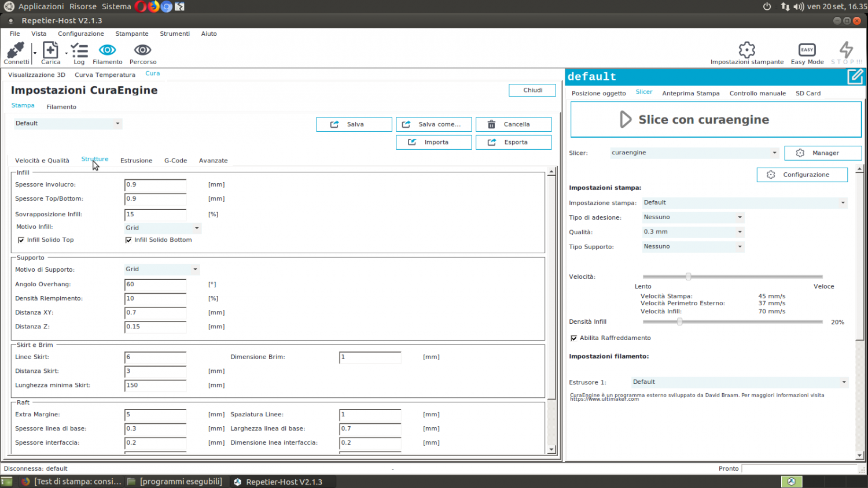Click the Esporta button
The image size is (868, 488).
[x=514, y=142]
